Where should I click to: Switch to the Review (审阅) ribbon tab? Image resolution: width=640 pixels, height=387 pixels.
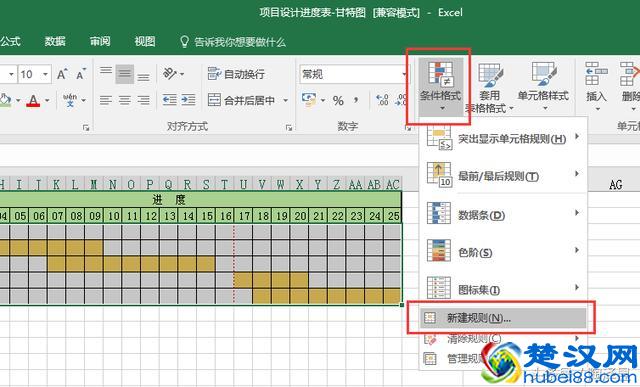[x=100, y=41]
